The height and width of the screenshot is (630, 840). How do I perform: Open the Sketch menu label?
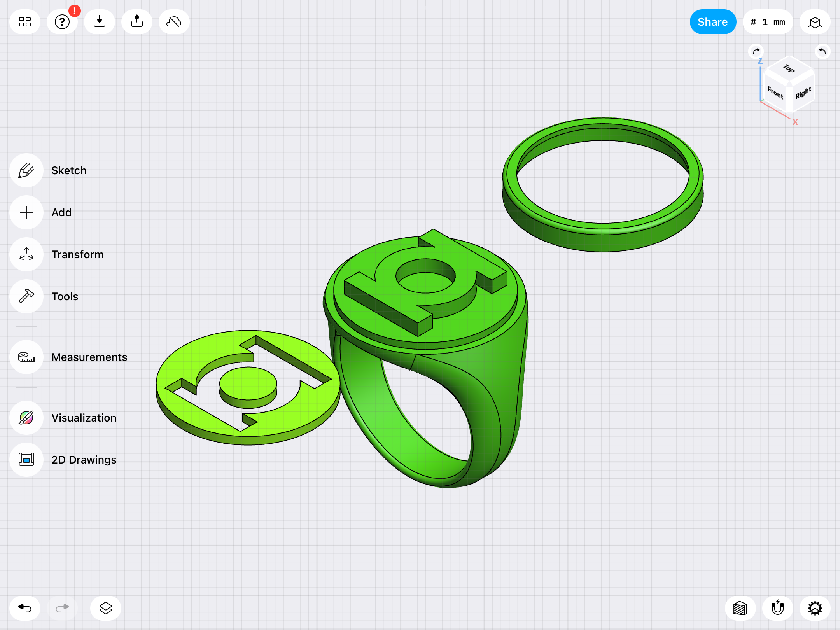pos(69,170)
